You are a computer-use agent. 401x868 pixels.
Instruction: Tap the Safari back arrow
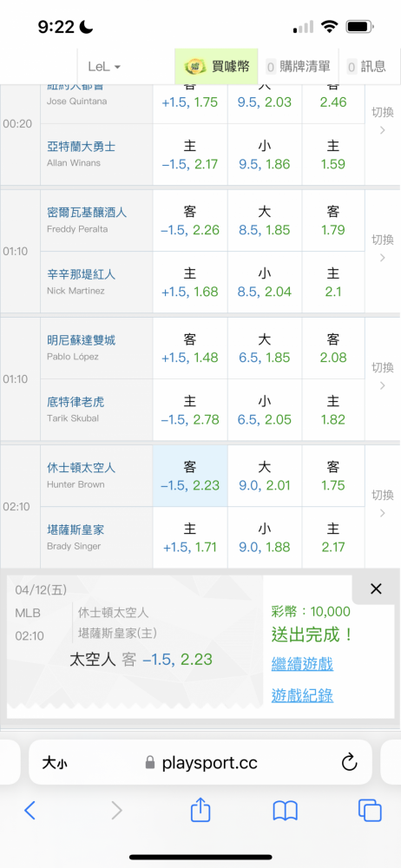point(30,811)
